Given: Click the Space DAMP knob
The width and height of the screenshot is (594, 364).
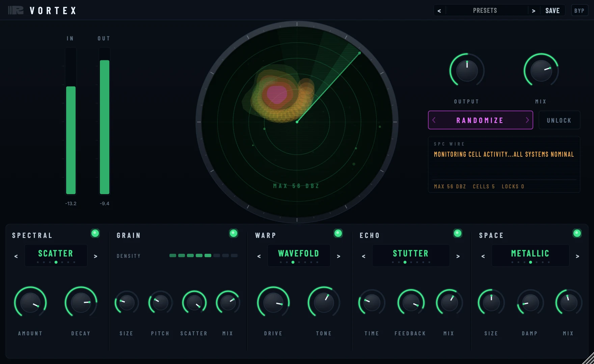Looking at the screenshot, I should (531, 303).
